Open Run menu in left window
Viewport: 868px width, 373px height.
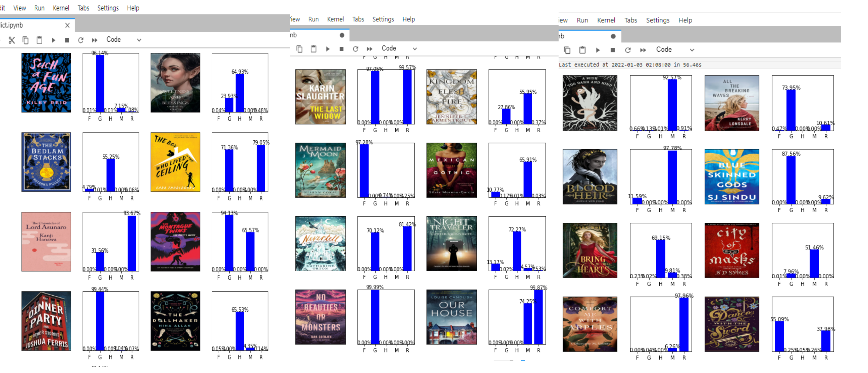click(x=39, y=8)
